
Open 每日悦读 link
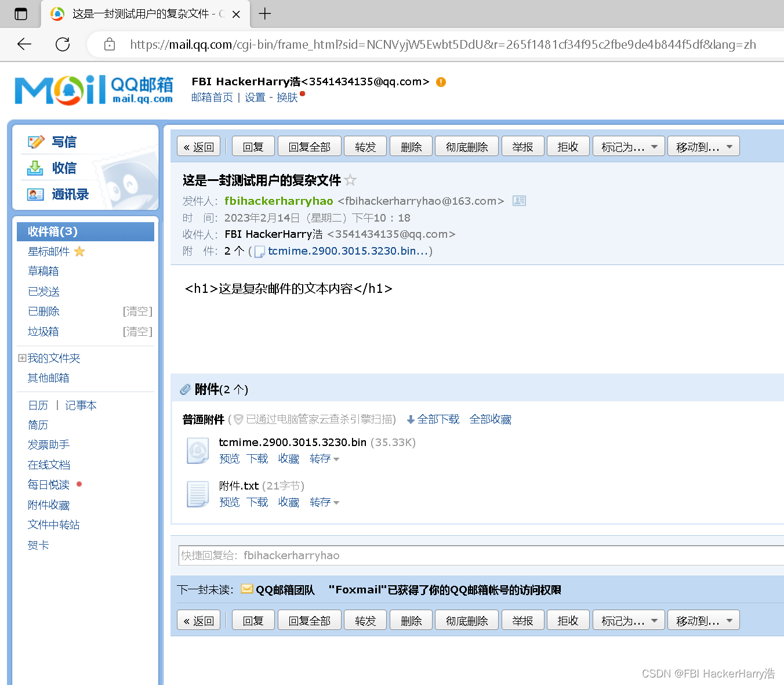click(x=49, y=484)
